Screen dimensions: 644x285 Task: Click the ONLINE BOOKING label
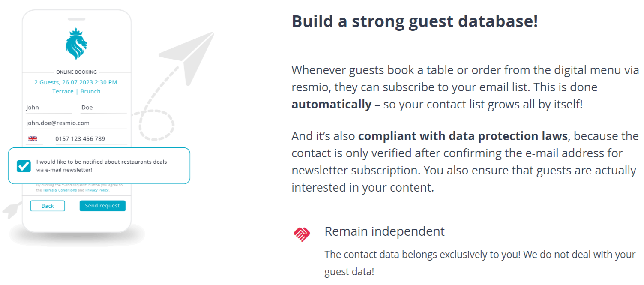click(77, 72)
